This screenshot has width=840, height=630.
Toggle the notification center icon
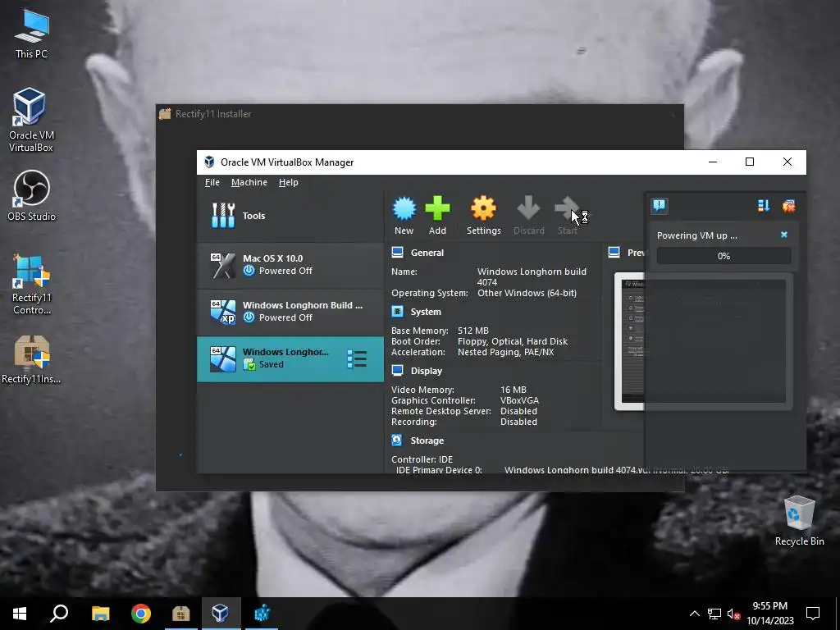[x=660, y=206]
